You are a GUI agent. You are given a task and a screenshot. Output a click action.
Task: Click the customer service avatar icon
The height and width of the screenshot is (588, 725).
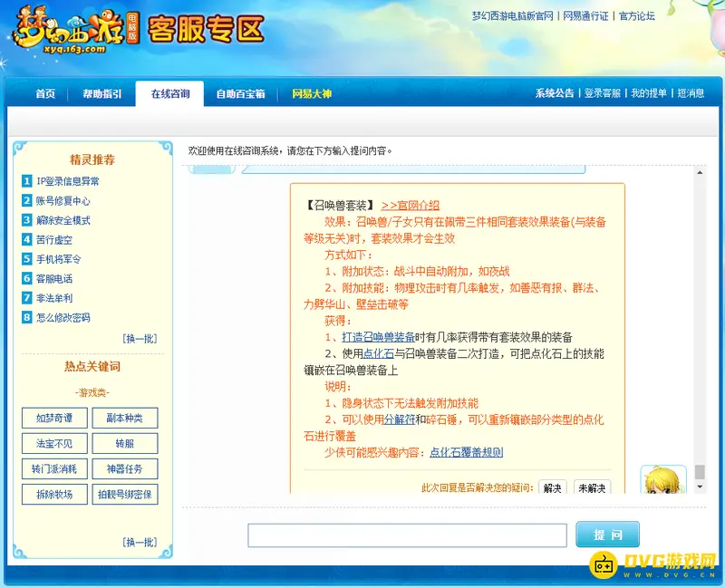[663, 479]
